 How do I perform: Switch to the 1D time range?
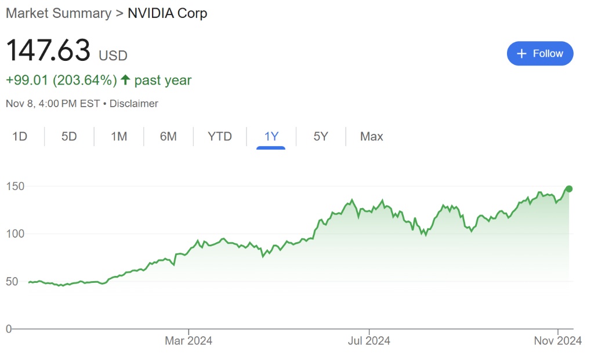(20, 137)
